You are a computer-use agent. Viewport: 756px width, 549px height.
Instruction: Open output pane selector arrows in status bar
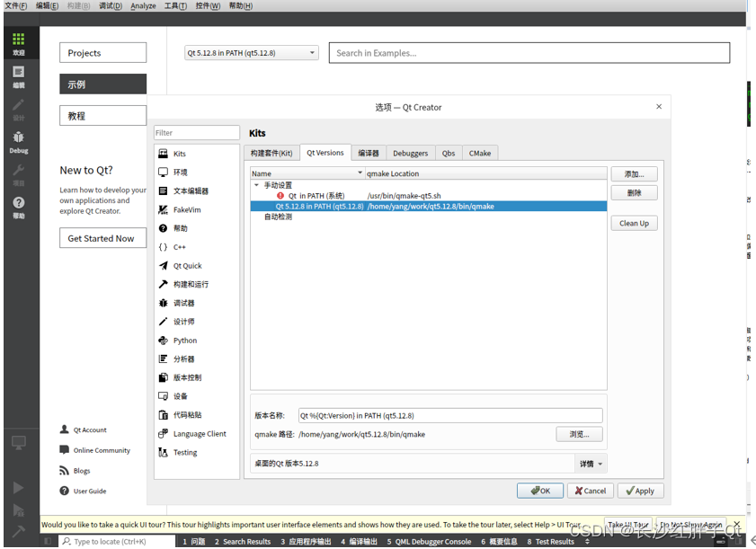tap(587, 541)
